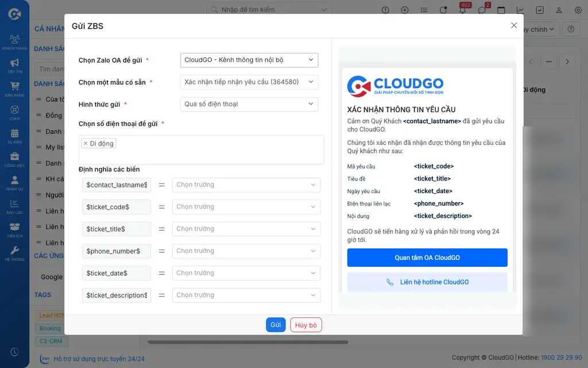588x368 pixels.
Task: Choose field for $ticket_code$ variable
Action: tap(246, 207)
